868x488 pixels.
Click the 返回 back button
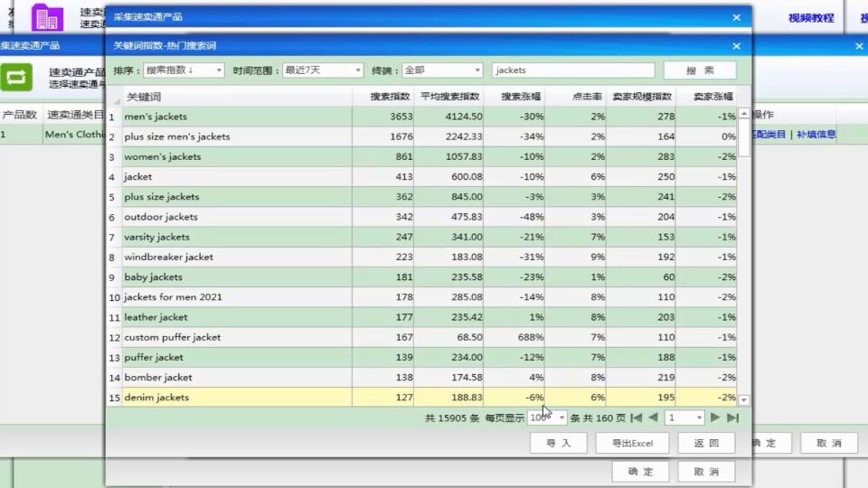(x=706, y=443)
